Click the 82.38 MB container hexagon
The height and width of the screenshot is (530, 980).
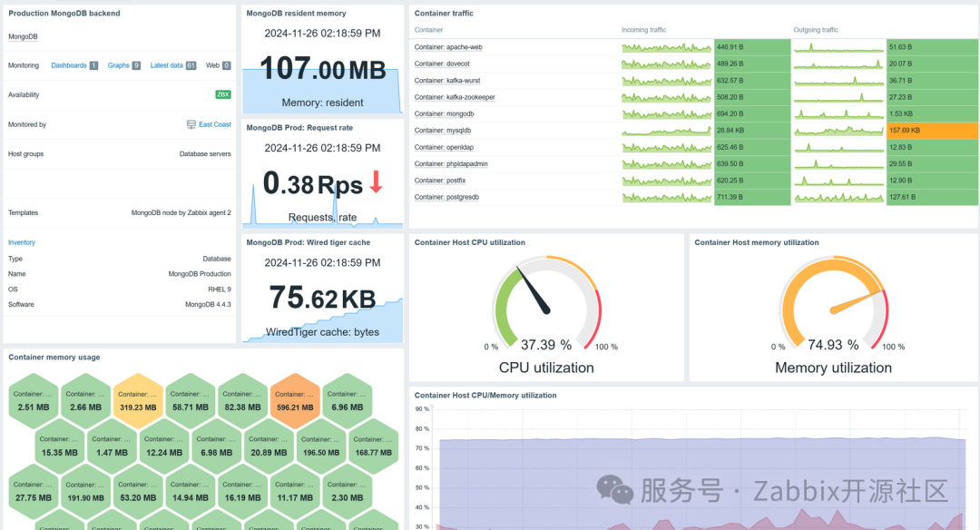click(x=242, y=401)
